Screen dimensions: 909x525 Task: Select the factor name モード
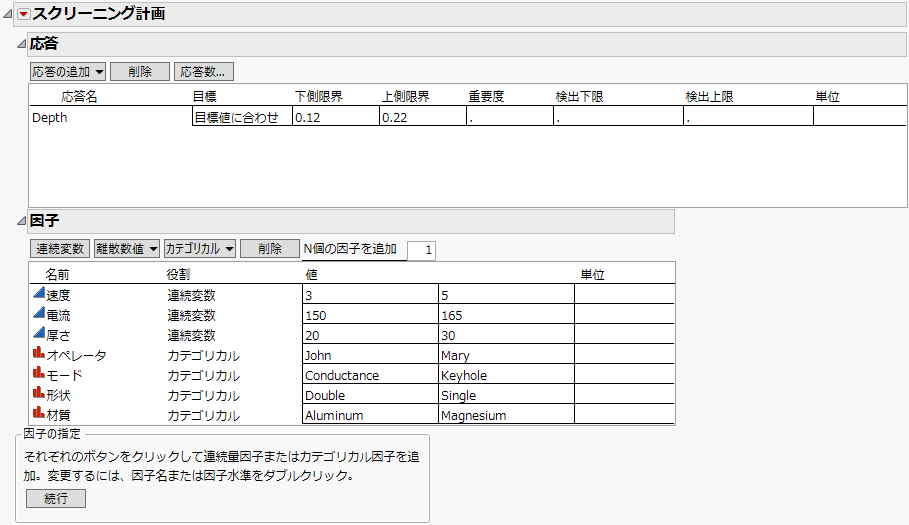(x=64, y=375)
